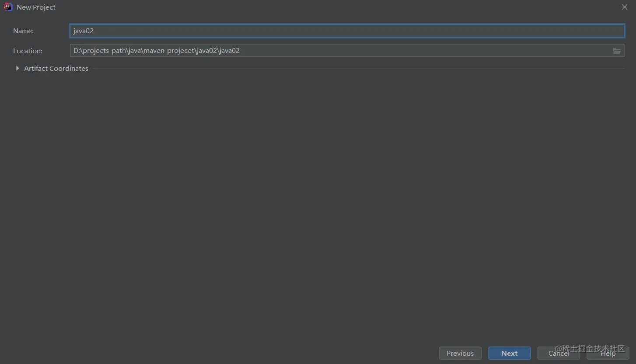Click the 'Location:' label
The width and height of the screenshot is (636, 364).
pyautogui.click(x=28, y=51)
